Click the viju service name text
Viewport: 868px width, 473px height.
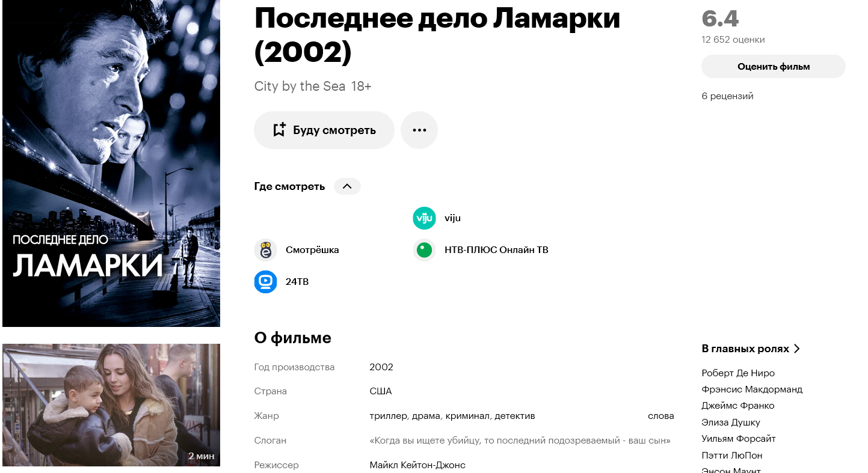(452, 218)
